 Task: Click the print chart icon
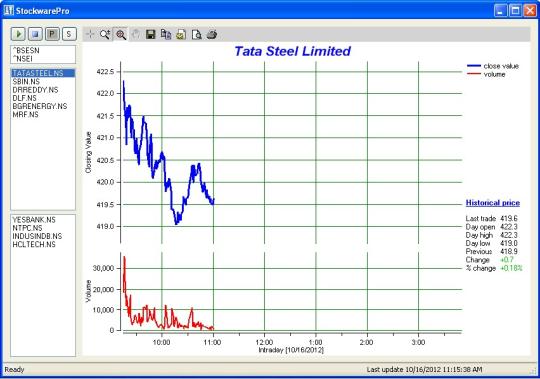212,34
